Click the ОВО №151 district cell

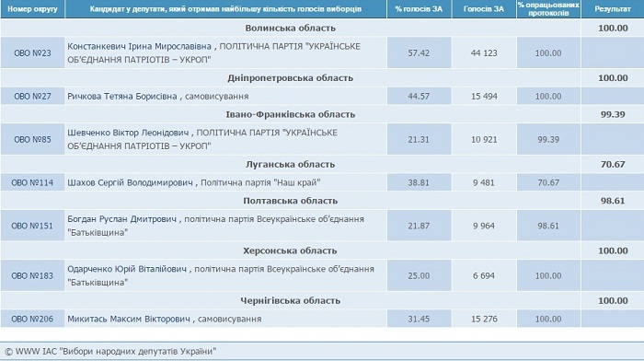click(32, 226)
